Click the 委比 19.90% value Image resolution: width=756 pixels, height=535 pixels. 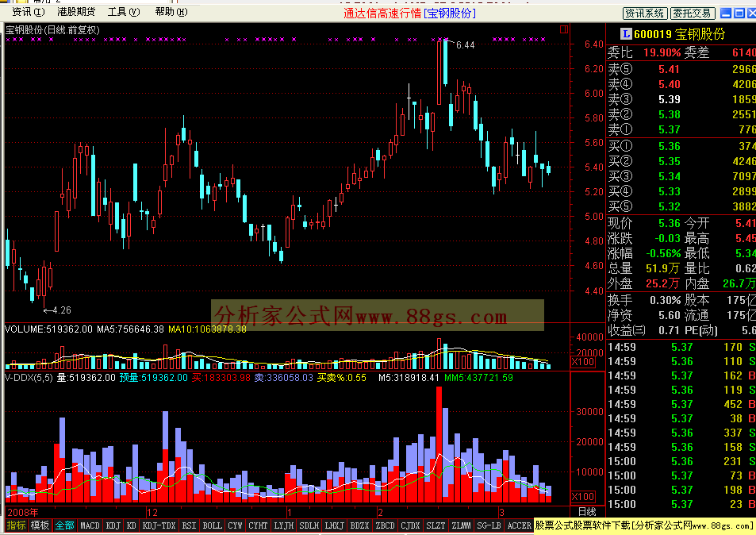(662, 52)
